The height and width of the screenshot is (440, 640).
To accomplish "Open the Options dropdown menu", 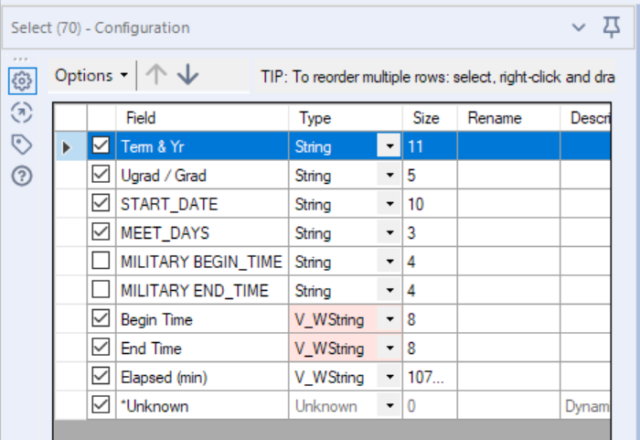I will point(91,76).
